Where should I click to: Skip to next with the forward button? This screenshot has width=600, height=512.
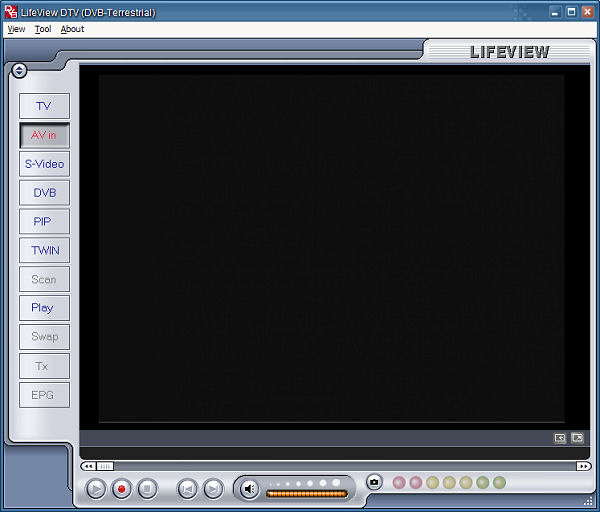click(x=213, y=489)
